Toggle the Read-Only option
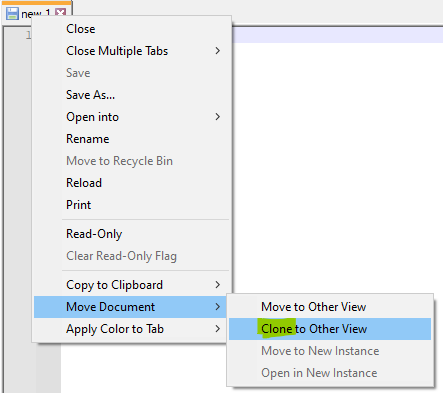The height and width of the screenshot is (393, 443). pyautogui.click(x=132, y=234)
